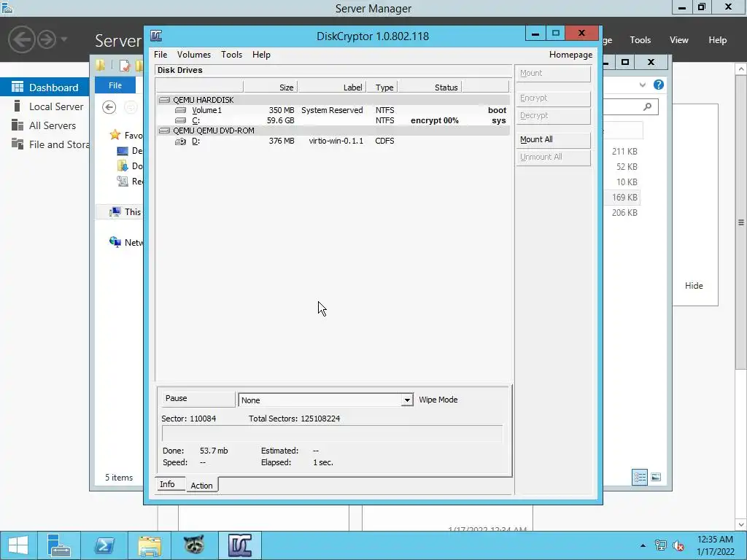
Task: Open All Servers in Server Manager
Action: 44,125
